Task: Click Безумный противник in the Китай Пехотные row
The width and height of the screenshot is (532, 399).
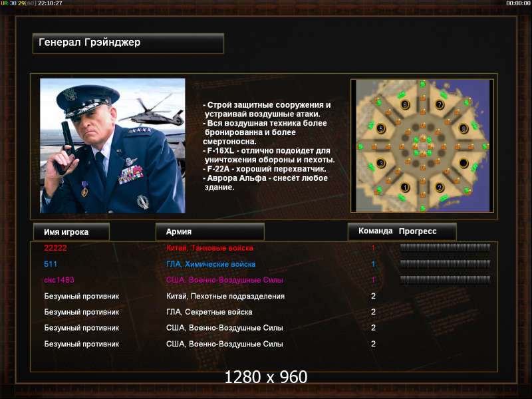Action: point(81,296)
